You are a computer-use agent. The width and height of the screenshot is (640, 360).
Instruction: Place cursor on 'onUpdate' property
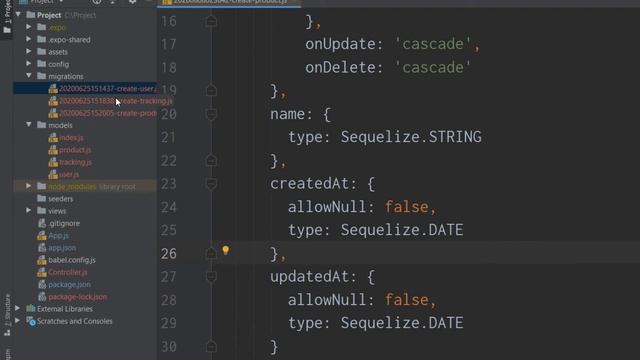[x=340, y=44]
